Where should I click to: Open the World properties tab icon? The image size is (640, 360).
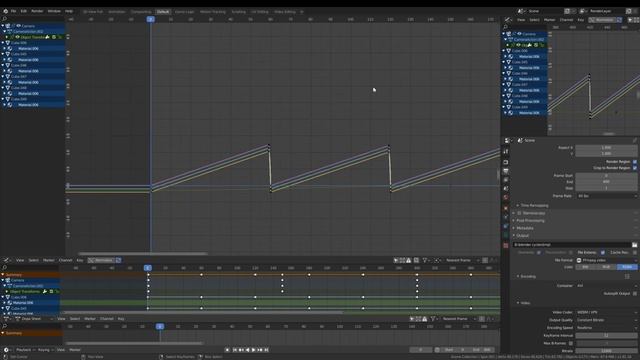click(x=506, y=197)
